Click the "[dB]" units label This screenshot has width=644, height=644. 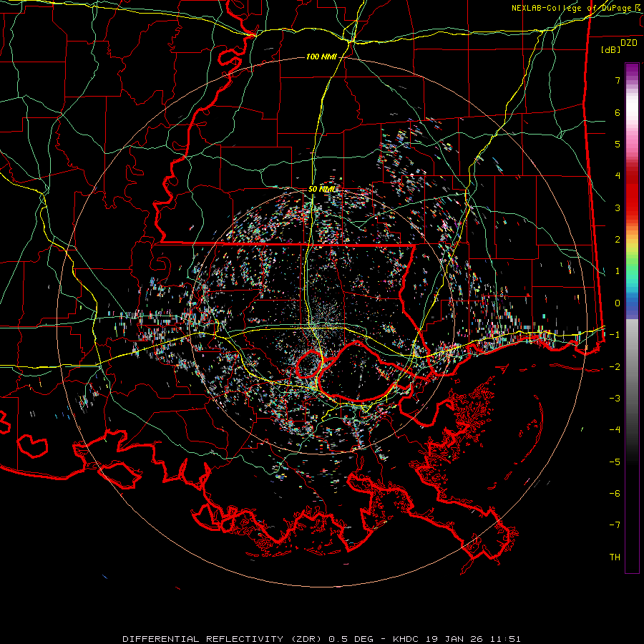[x=611, y=49]
